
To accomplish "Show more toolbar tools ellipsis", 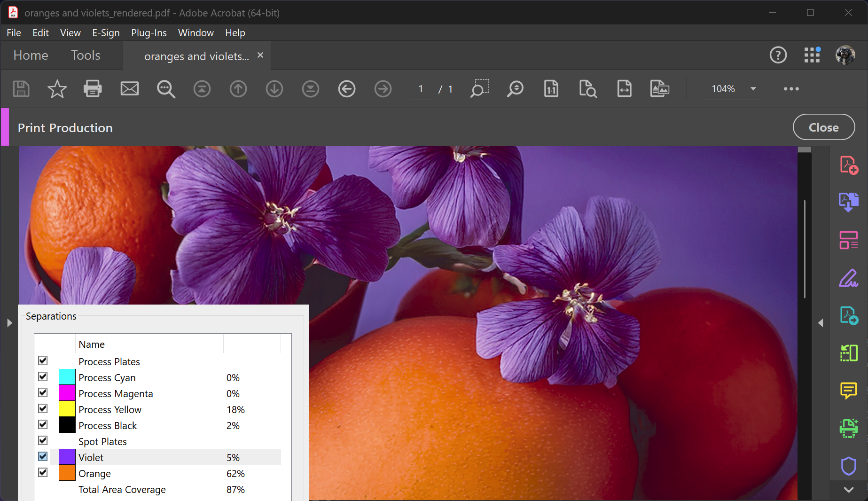I will pyautogui.click(x=791, y=89).
